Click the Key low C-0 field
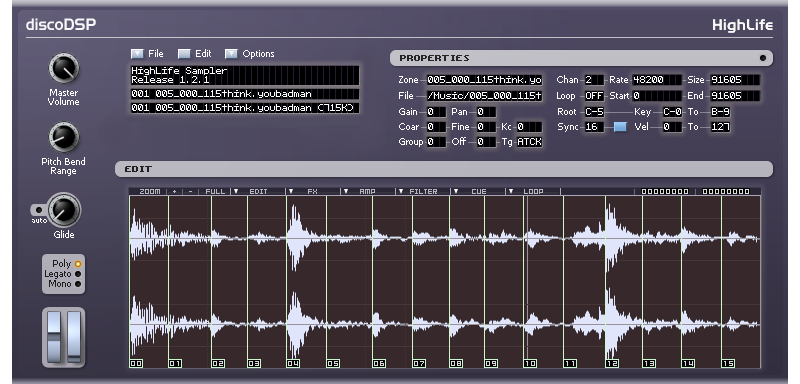Screen dimensions: 800x384 click(672, 112)
